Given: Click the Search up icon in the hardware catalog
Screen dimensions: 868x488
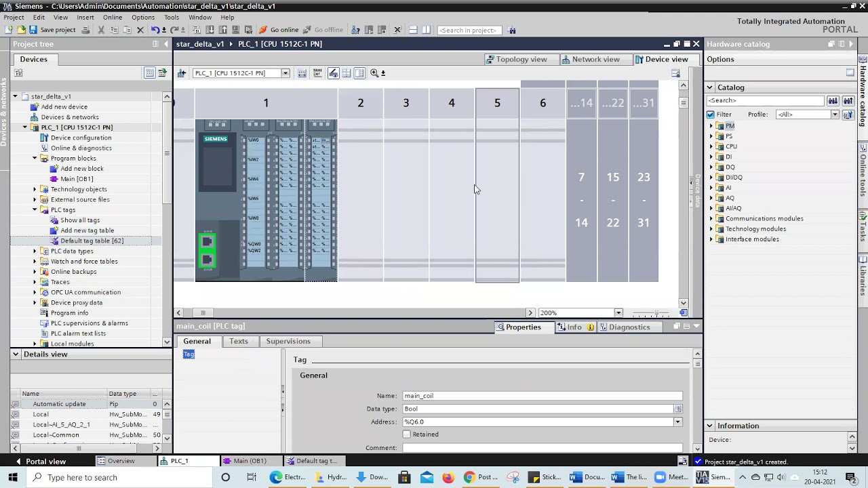Looking at the screenshot, I should [848, 101].
